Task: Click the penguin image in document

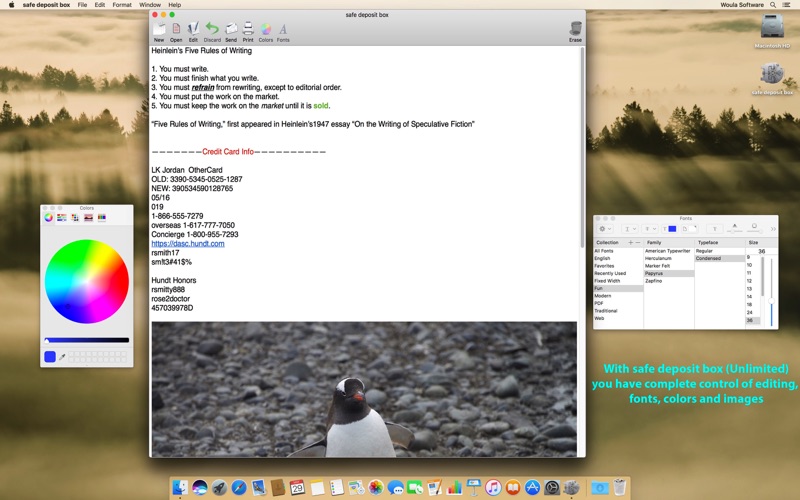Action: (x=364, y=389)
